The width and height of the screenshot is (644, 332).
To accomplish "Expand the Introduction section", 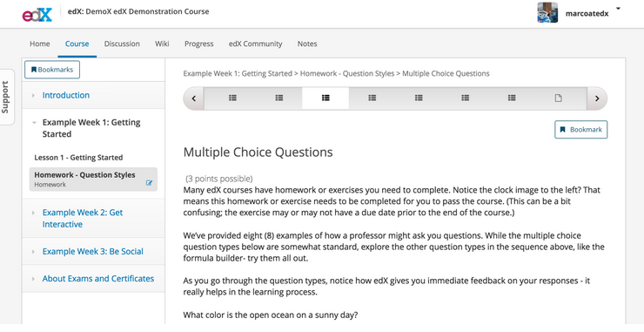I will pyautogui.click(x=66, y=95).
